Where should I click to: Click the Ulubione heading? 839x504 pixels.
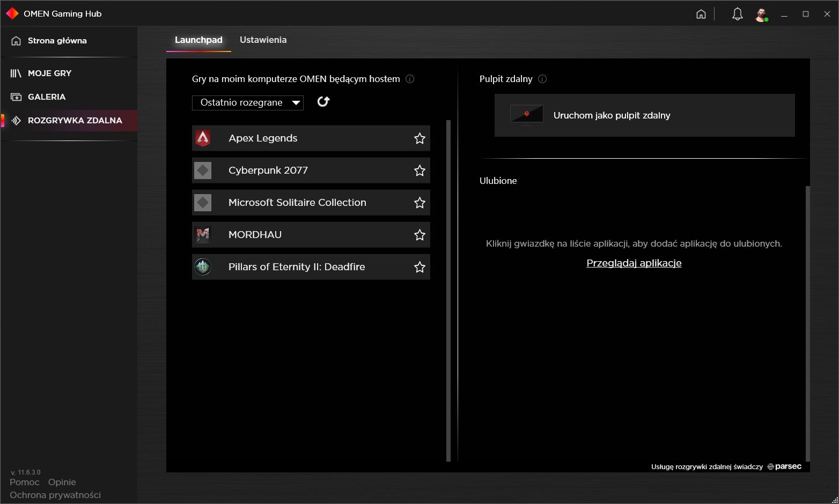click(498, 181)
